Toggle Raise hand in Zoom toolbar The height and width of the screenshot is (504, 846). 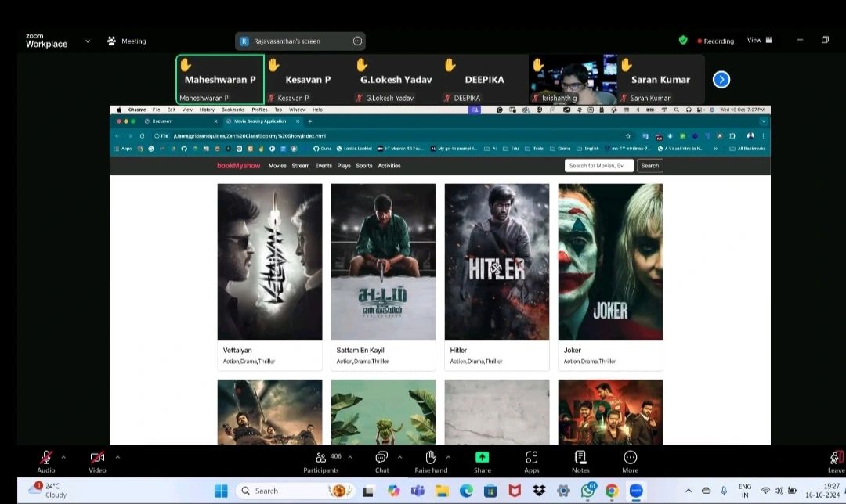[x=431, y=458]
